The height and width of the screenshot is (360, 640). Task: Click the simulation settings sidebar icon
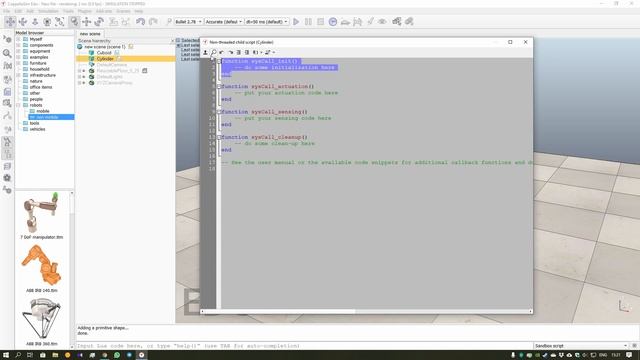(7, 40)
